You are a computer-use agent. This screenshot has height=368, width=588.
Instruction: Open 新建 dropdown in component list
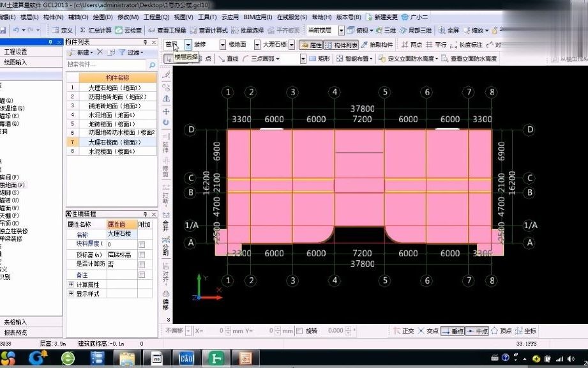[x=80, y=52]
